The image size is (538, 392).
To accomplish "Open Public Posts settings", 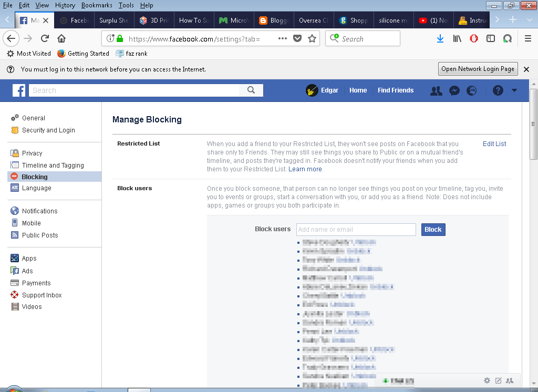I will [x=34, y=235].
